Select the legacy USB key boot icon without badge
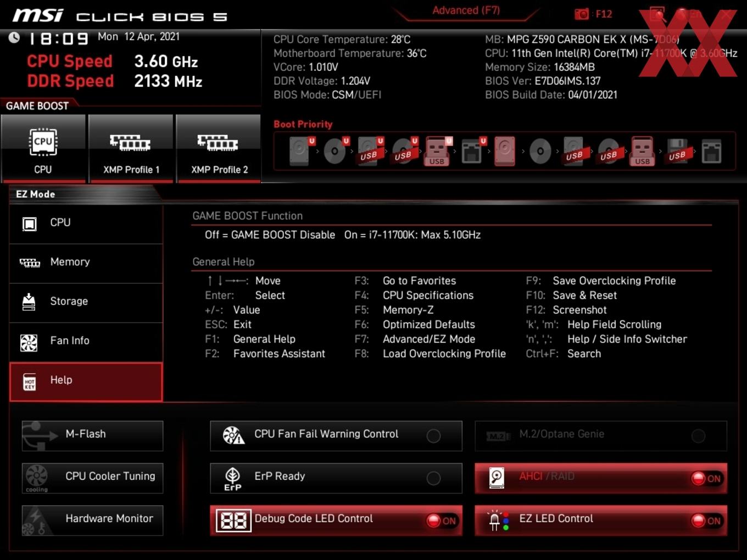This screenshot has height=560, width=747. pos(642,151)
